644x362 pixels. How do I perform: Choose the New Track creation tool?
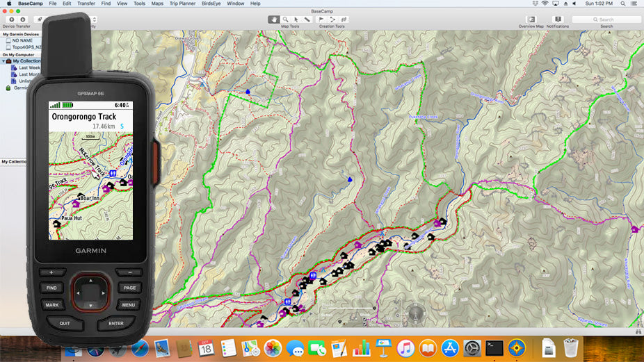tap(344, 19)
